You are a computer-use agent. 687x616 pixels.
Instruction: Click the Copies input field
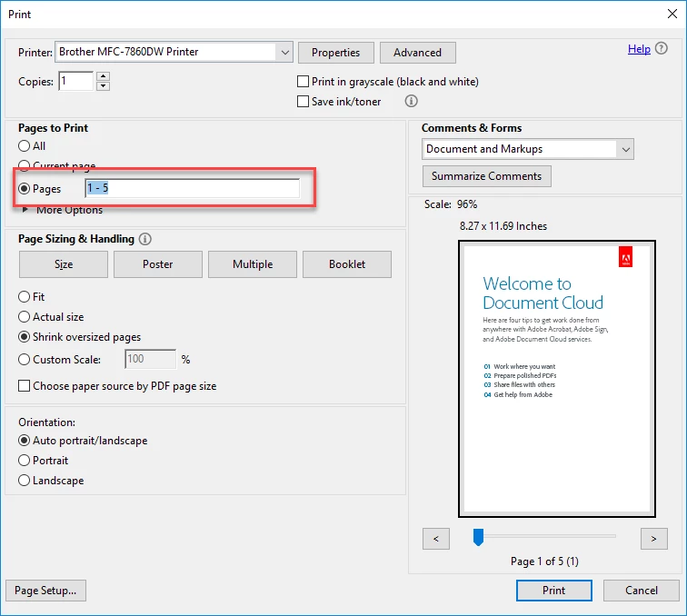[76, 81]
